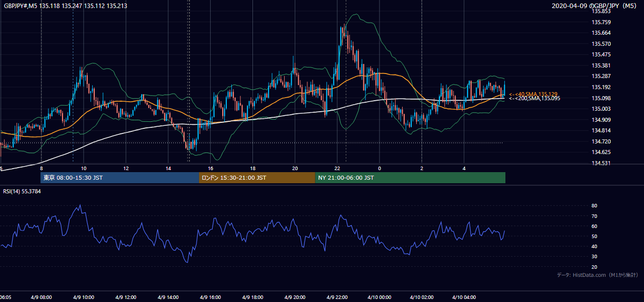
Task: Click RSI scale value 50
Action: pos(594,236)
